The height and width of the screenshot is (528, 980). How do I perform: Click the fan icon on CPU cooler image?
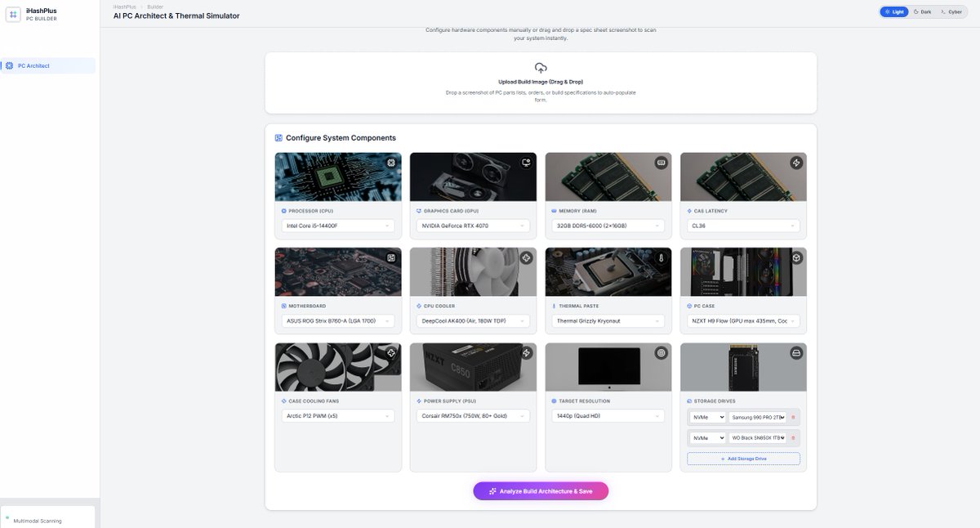pos(527,257)
